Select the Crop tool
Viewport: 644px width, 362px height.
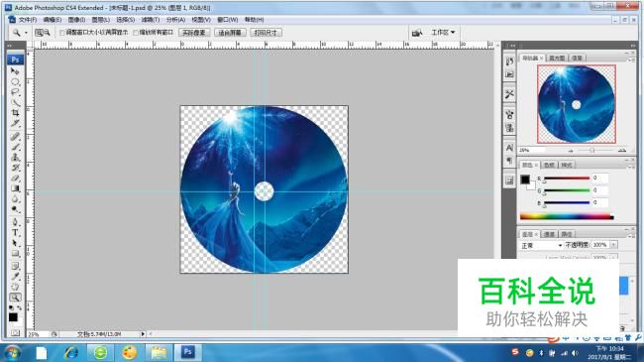coord(15,113)
